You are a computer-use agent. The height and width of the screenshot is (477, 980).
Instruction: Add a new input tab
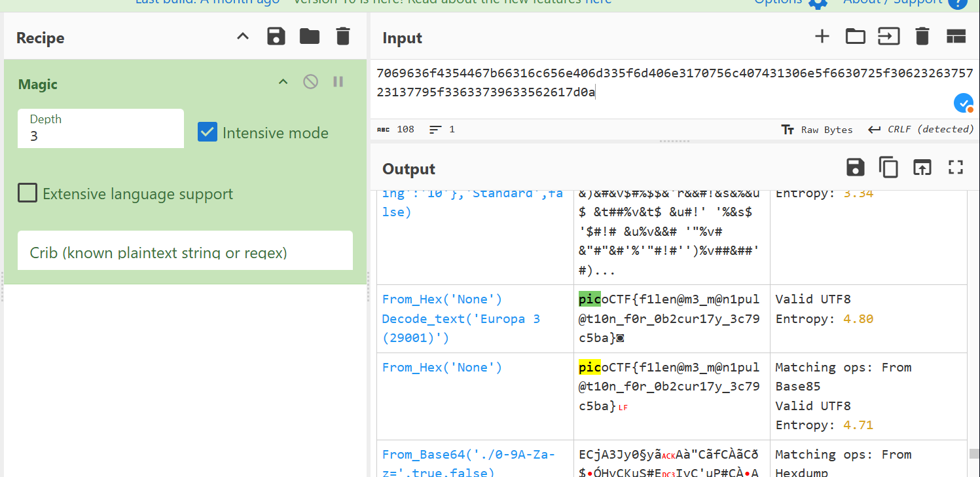(822, 37)
